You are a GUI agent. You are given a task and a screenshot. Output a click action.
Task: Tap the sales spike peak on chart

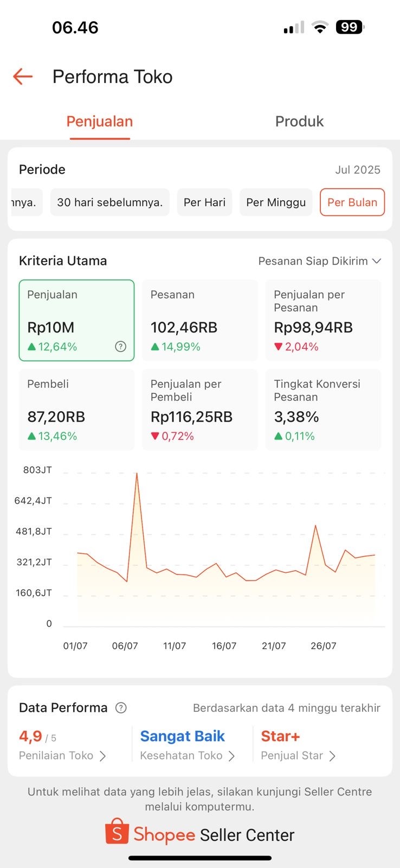[137, 474]
